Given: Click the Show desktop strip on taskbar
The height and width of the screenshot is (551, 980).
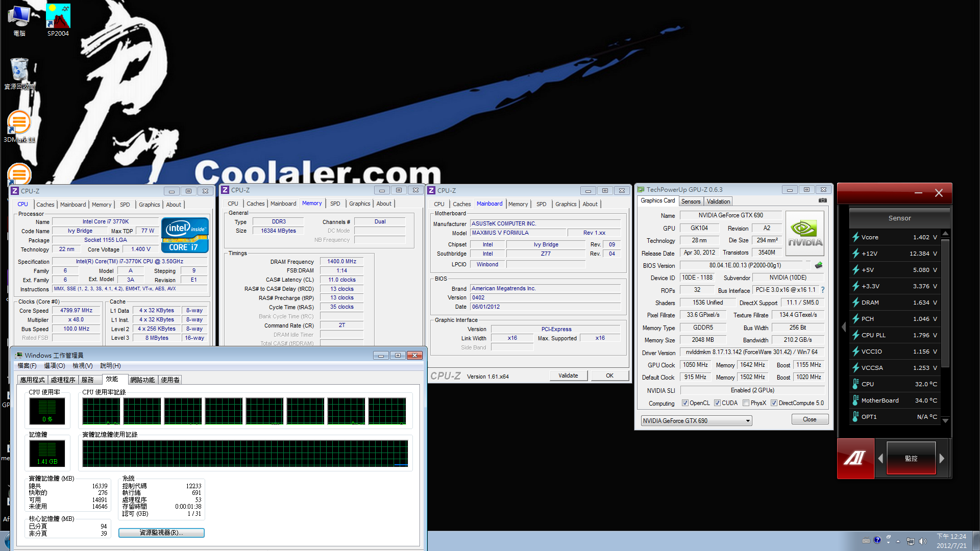Looking at the screenshot, I should point(976,541).
